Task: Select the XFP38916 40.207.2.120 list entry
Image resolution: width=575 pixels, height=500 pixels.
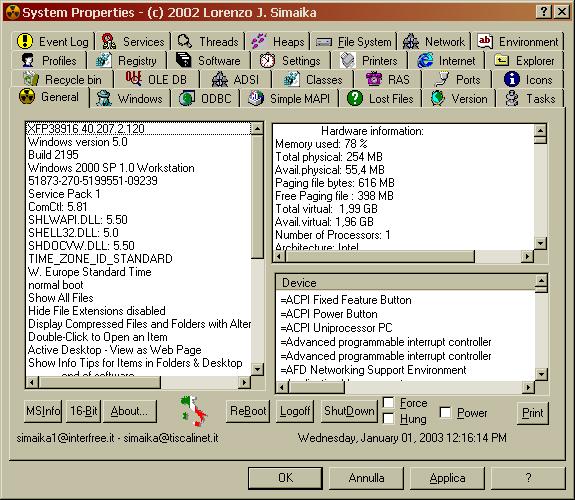Action: [x=139, y=128]
